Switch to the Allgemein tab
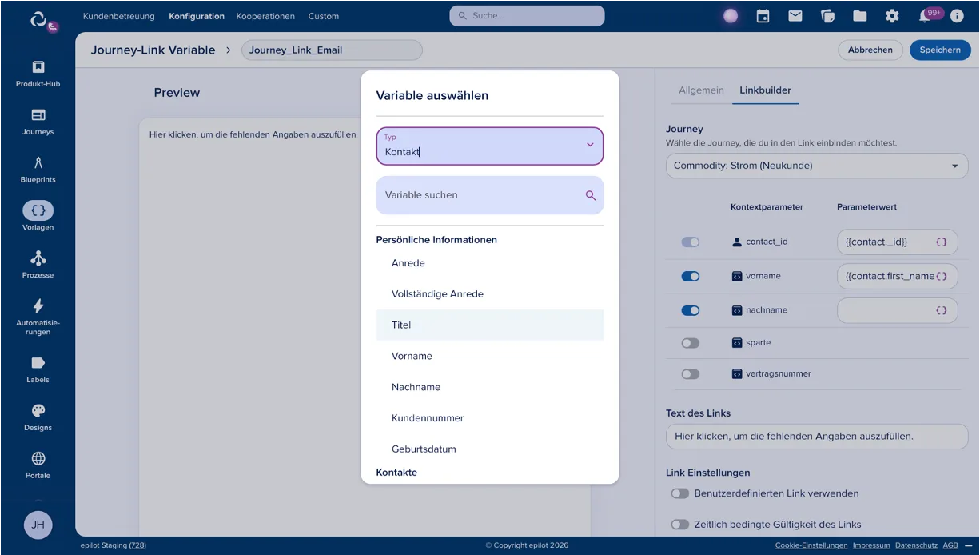Screen dimensions: 980x555 pyautogui.click(x=701, y=90)
